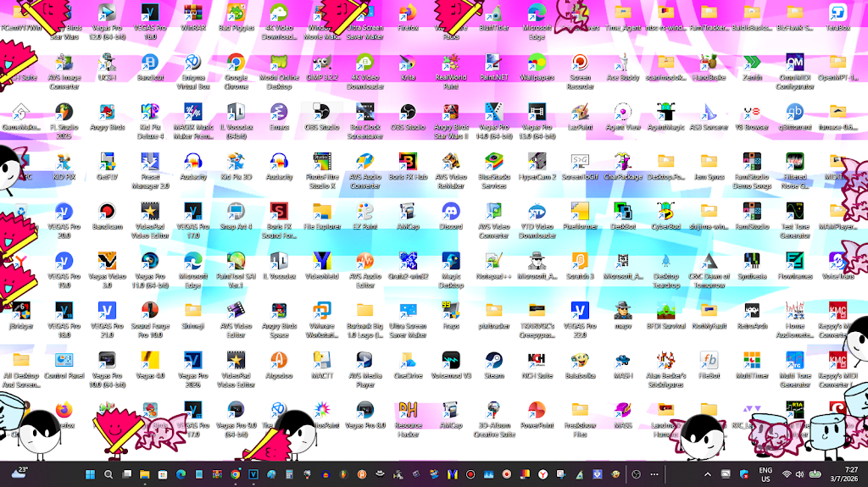Image resolution: width=868 pixels, height=487 pixels.
Task: Open FL Studio 2025 shortcut
Action: [x=64, y=120]
